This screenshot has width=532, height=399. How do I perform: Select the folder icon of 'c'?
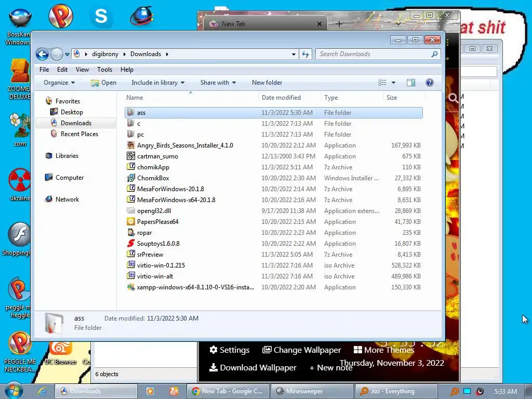[x=130, y=123]
